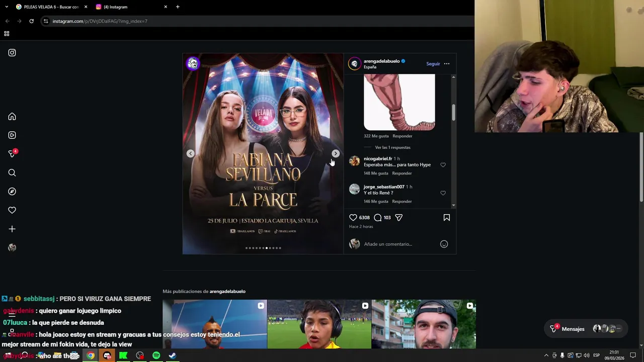This screenshot has height=362, width=644.
Task: Open reel thumbnail of kid with headphones
Action: (319, 324)
